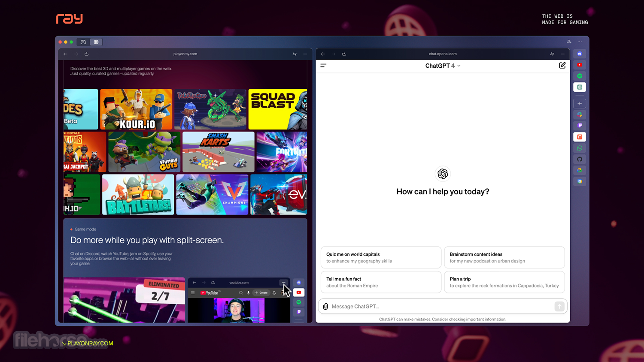Choose the 'Brainstorm content ideas' suggestion
This screenshot has width=644, height=362.
(x=504, y=257)
